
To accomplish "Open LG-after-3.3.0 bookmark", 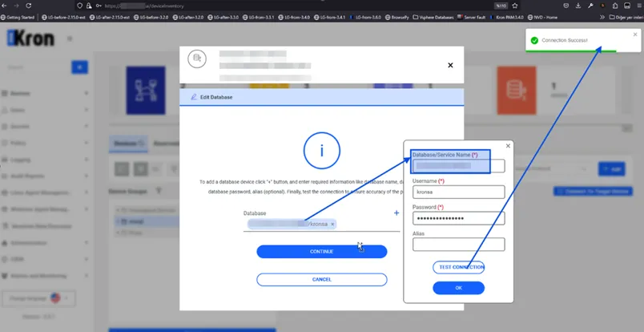I will point(223,18).
